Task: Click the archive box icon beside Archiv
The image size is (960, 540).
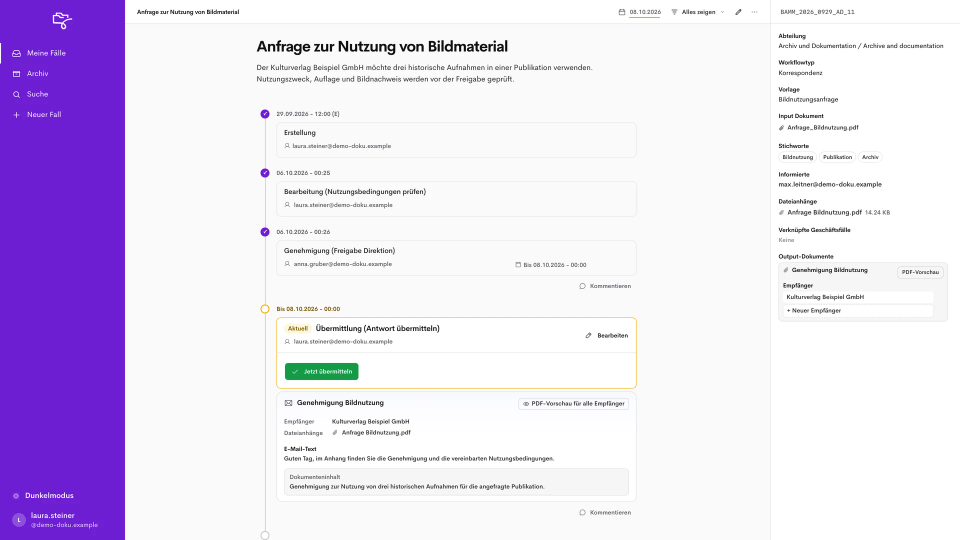Action: tap(17, 73)
